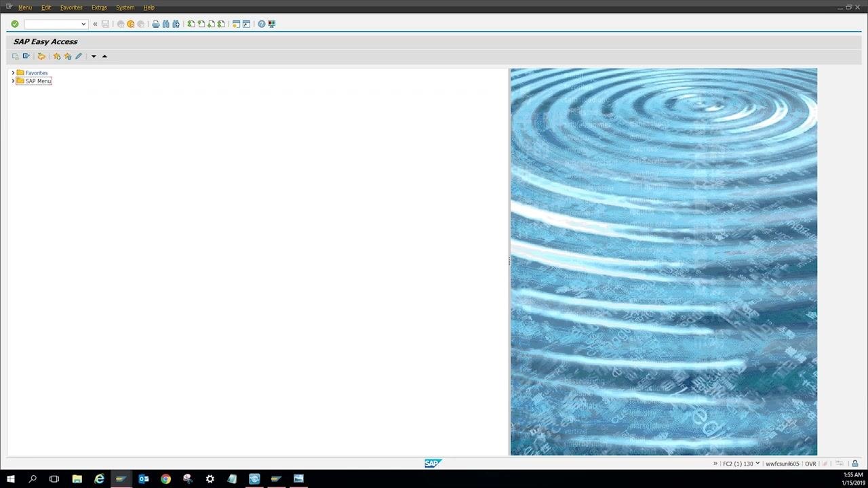Open File Explorer from the taskbar
The image size is (868, 488).
(x=77, y=479)
